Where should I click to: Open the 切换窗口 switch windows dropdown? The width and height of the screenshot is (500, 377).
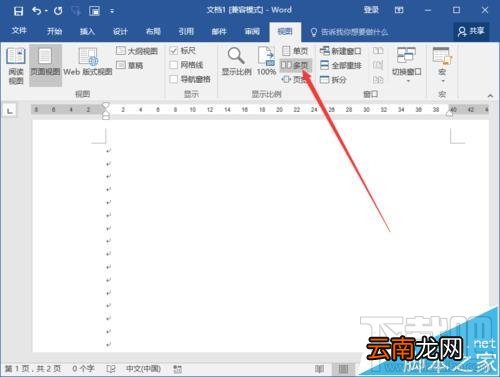tap(407, 65)
